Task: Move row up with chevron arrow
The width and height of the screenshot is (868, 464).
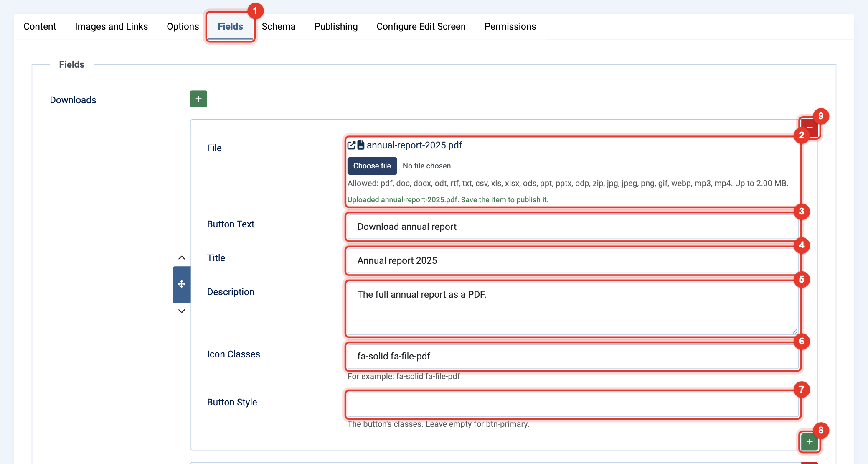Action: (x=182, y=257)
